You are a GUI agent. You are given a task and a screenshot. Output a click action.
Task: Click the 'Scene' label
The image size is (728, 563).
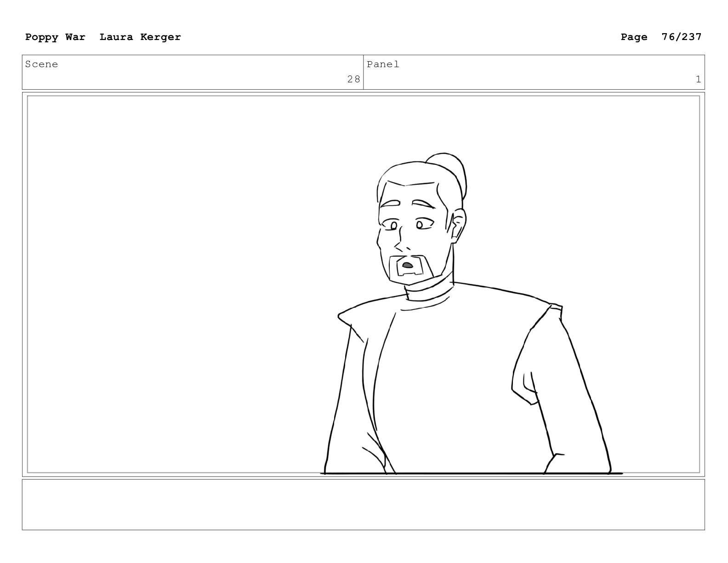pos(42,64)
